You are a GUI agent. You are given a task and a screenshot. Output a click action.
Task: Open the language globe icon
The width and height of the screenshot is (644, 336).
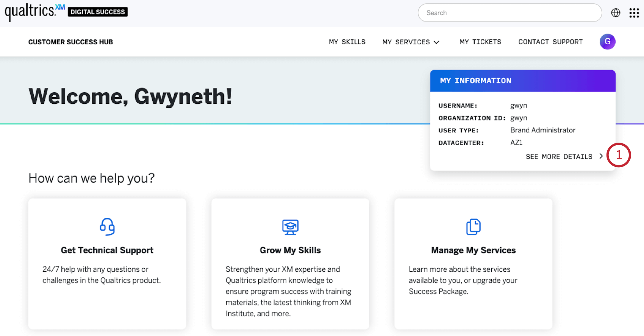tap(616, 13)
